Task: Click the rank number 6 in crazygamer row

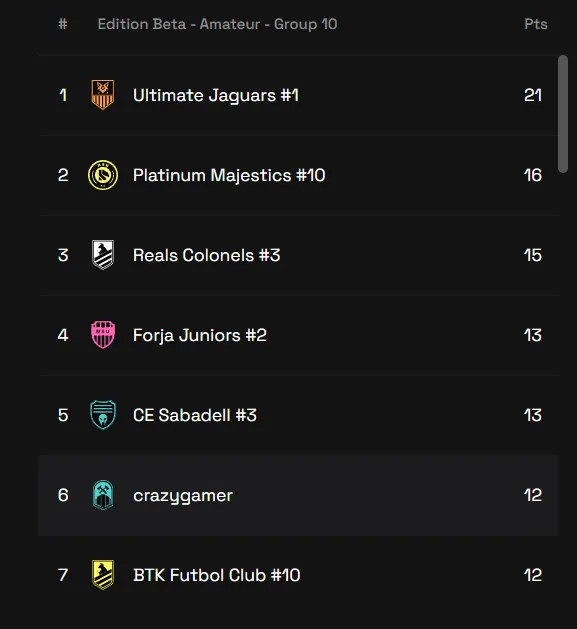Action: click(x=63, y=495)
